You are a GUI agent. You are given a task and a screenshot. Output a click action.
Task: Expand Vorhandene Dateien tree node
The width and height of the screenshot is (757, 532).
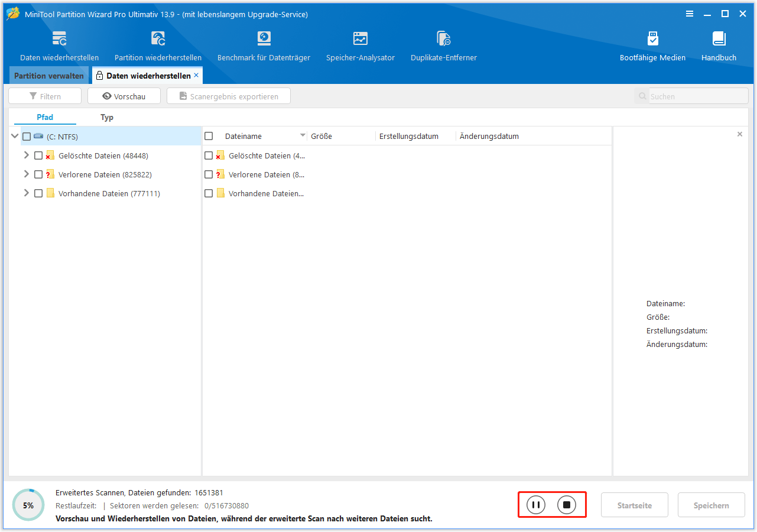coord(26,193)
